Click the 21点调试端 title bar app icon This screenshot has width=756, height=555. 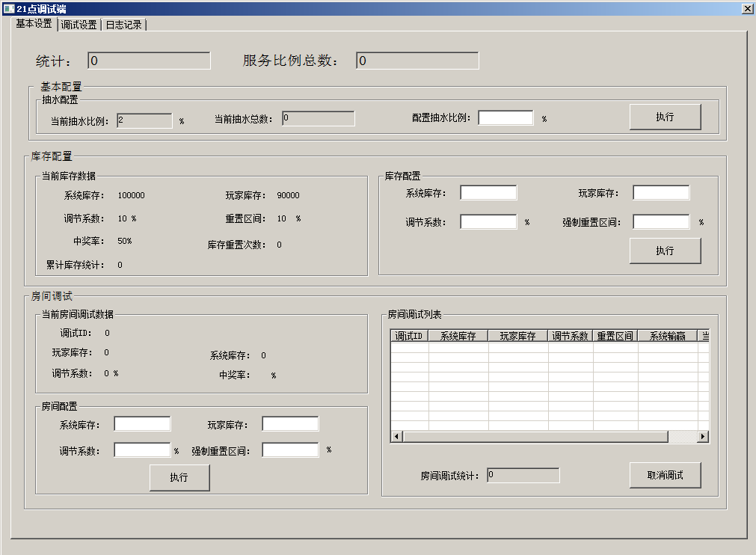coord(8,8)
